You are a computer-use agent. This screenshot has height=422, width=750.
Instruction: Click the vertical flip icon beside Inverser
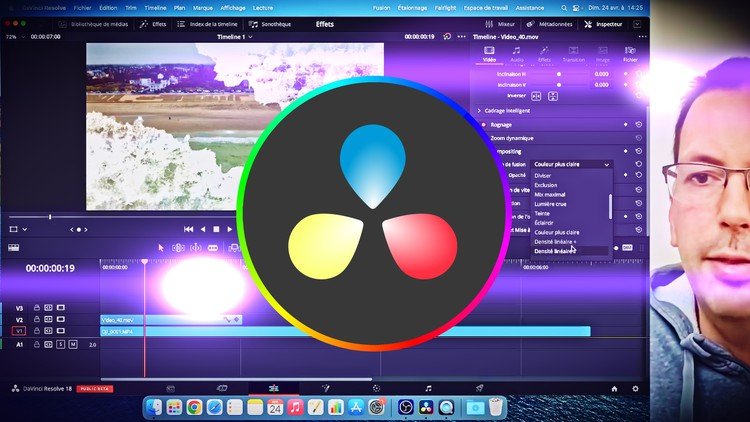click(551, 96)
